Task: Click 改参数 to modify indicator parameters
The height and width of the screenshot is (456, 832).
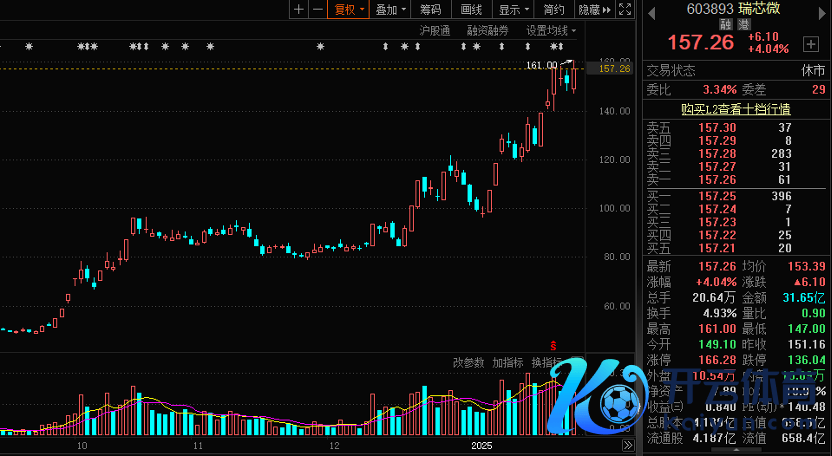Action: click(x=467, y=362)
